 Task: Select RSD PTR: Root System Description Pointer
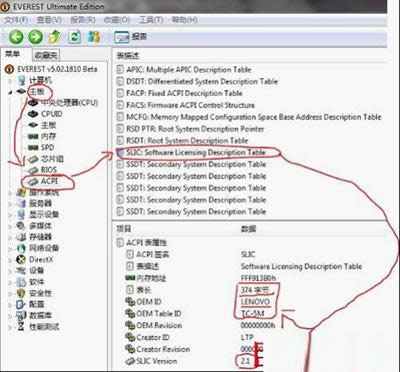[x=195, y=129]
